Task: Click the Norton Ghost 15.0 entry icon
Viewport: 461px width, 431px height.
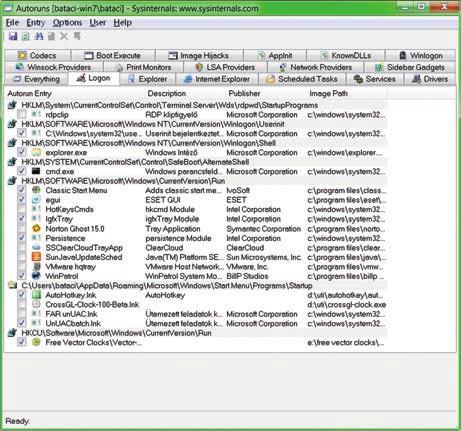Action: [36, 228]
